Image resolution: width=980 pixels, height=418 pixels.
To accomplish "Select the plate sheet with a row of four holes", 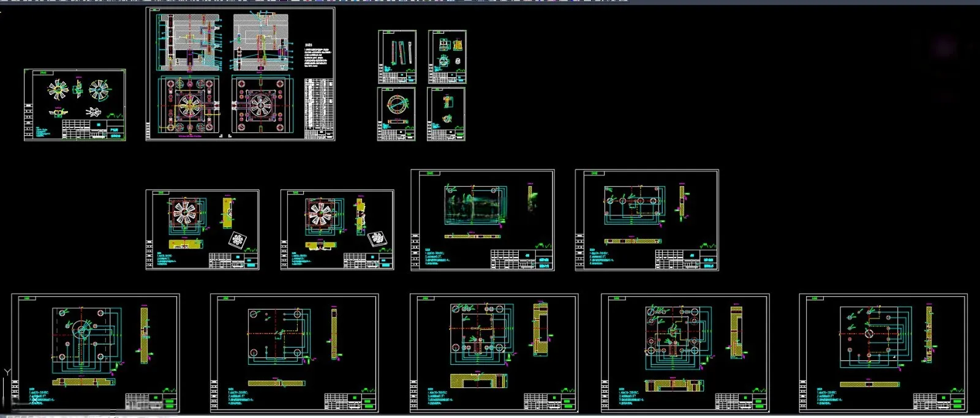I will click(x=647, y=220).
